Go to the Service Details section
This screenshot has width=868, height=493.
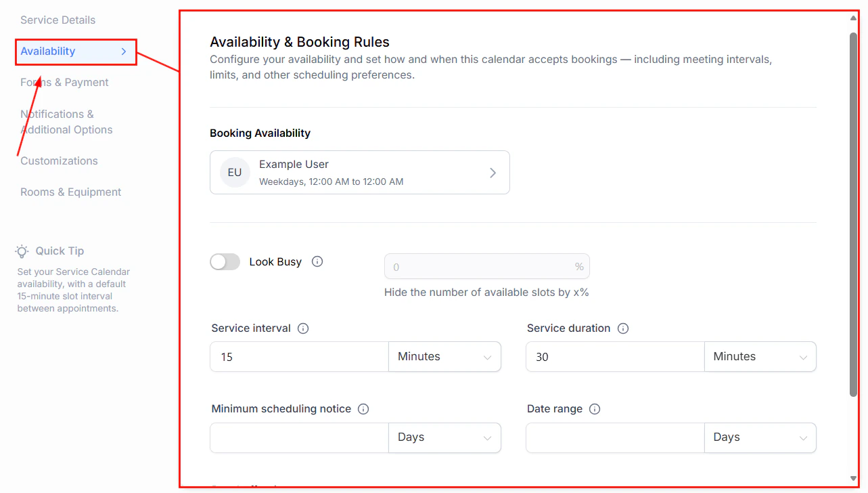58,20
